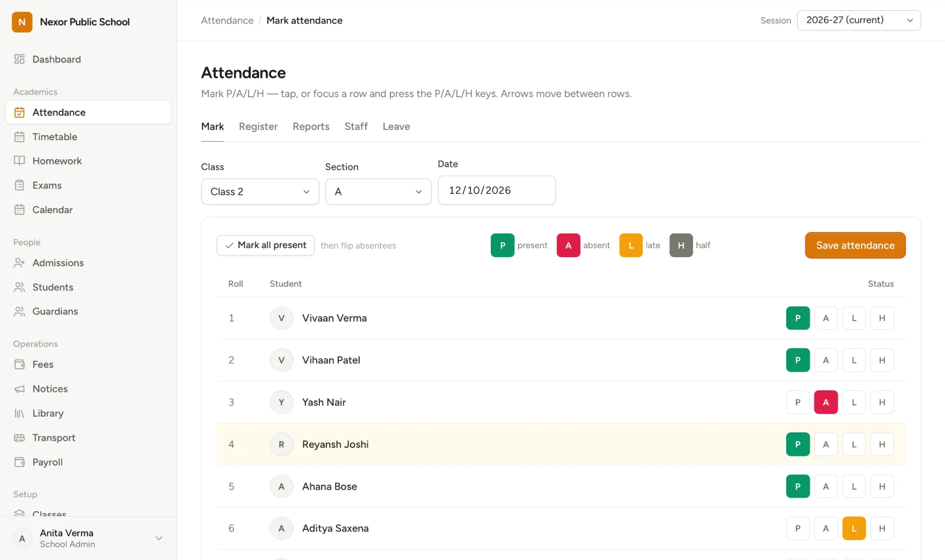945x560 pixels.
Task: Click the Date input field
Action: click(x=497, y=190)
